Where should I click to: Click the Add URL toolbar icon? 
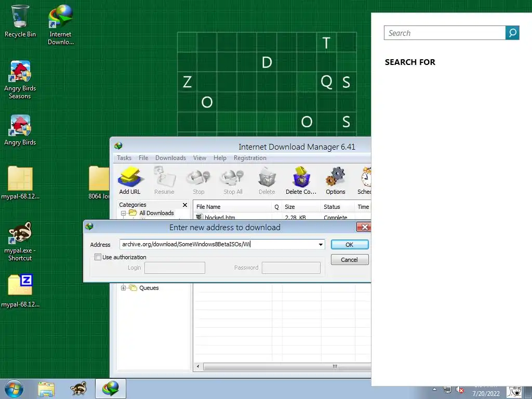[130, 180]
